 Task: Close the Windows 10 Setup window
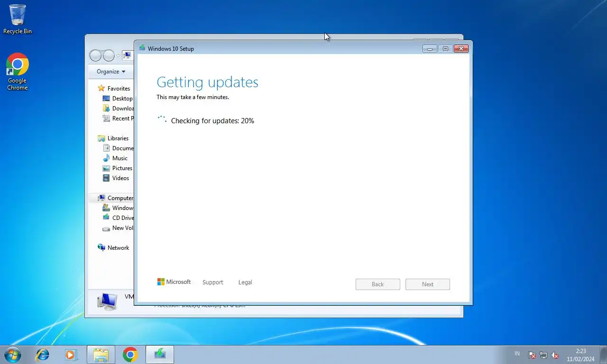click(461, 48)
